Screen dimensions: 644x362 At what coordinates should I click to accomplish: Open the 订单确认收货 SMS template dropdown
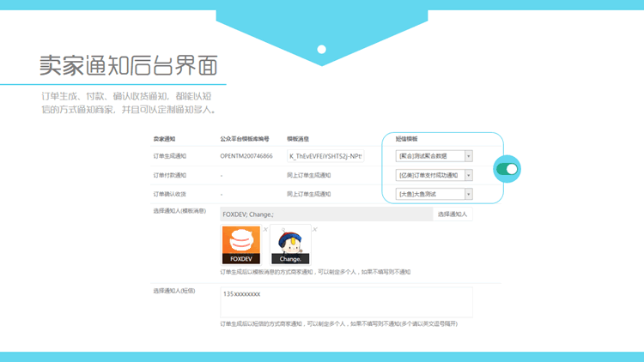(434, 194)
